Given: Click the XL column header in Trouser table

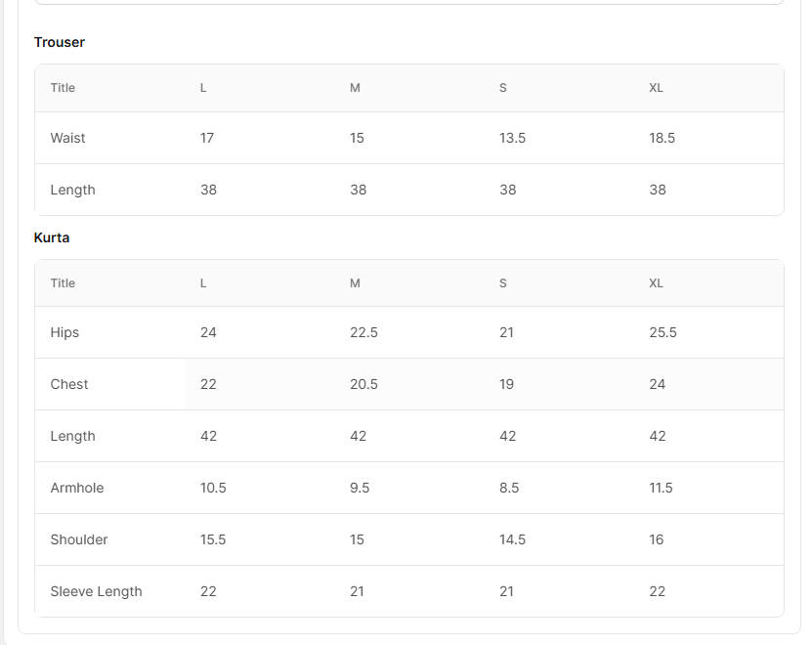Looking at the screenshot, I should [x=656, y=88].
